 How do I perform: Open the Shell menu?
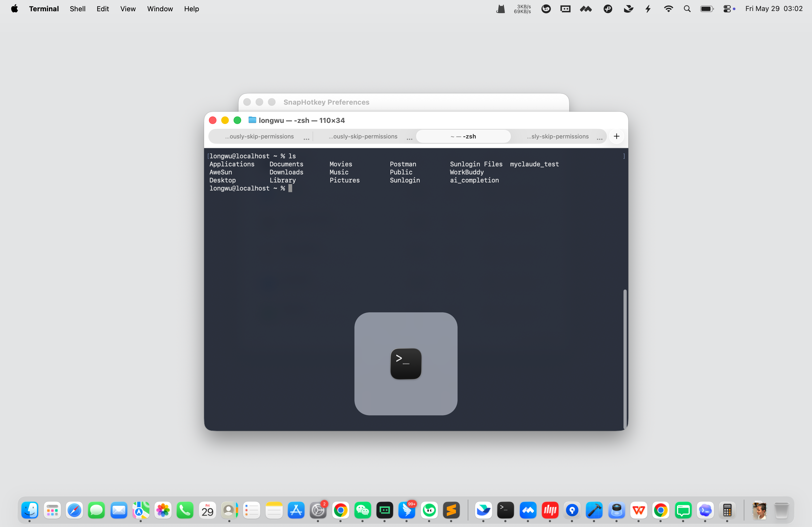(77, 9)
